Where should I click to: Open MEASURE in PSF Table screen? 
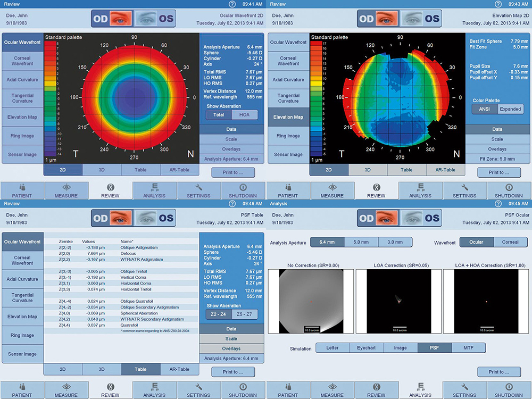coord(66,390)
